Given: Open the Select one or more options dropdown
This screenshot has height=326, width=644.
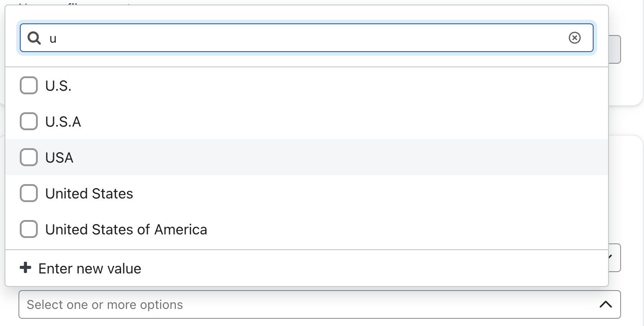Looking at the screenshot, I should pos(270,304).
